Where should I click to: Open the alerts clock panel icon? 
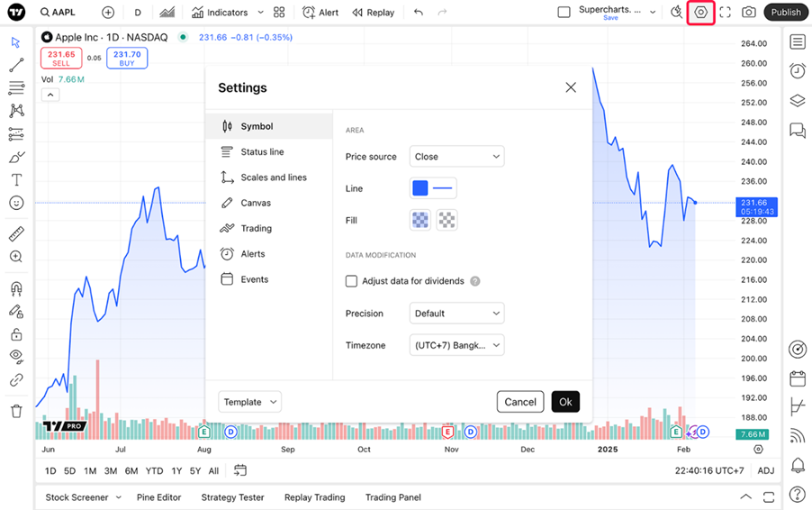(798, 71)
